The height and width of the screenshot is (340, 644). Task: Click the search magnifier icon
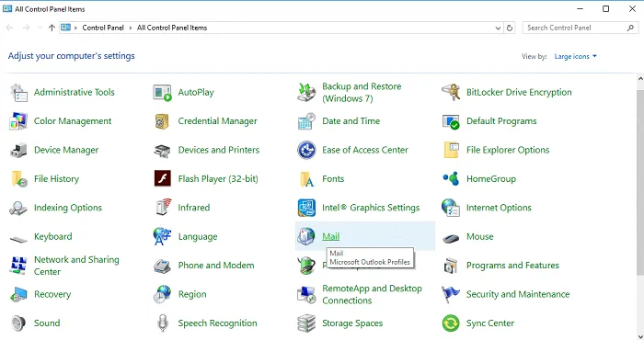[630, 28]
